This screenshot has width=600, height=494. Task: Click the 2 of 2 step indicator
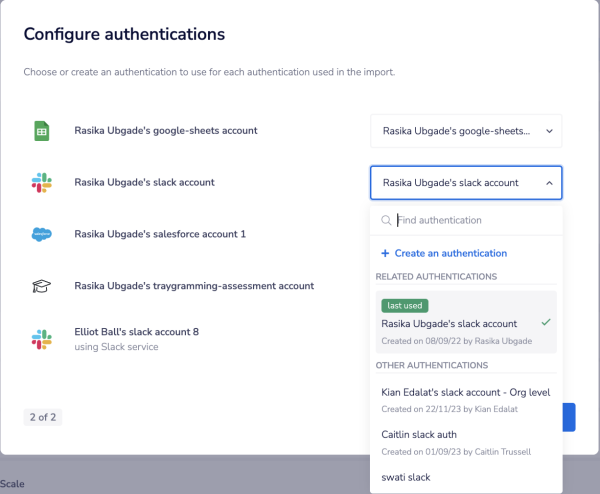point(43,417)
